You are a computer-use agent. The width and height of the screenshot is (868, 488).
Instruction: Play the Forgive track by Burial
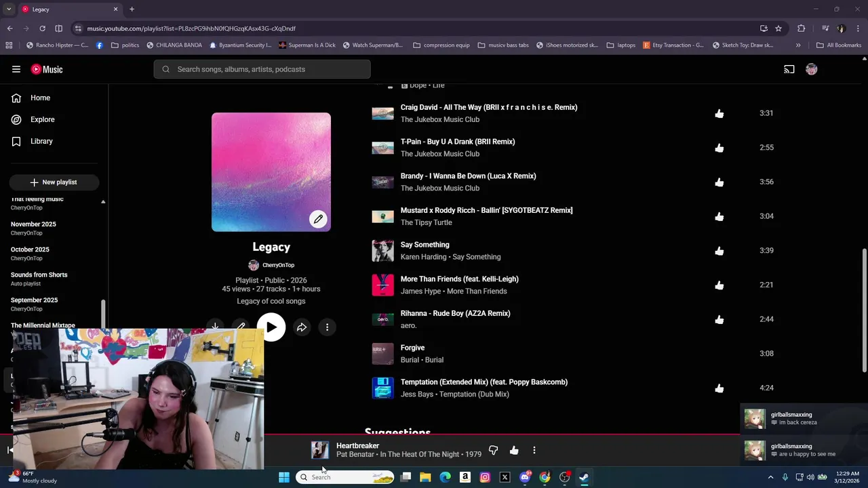click(x=382, y=354)
